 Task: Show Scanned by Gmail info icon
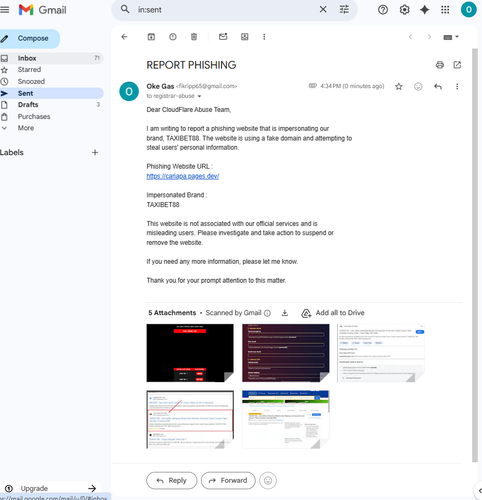(x=267, y=313)
